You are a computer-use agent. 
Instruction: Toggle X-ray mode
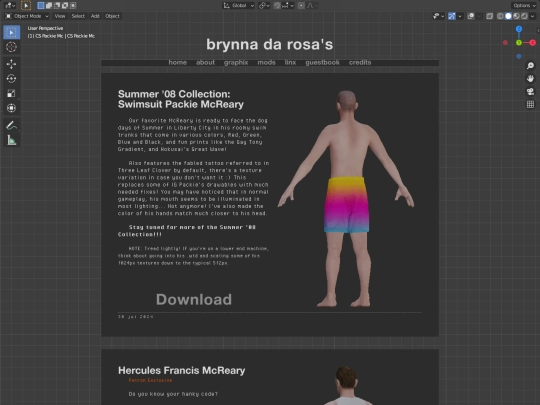[489, 16]
